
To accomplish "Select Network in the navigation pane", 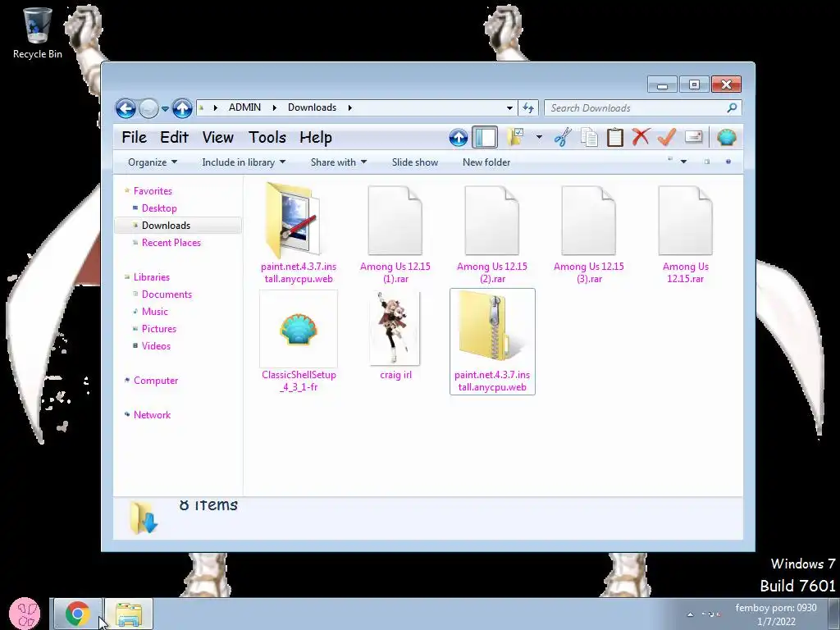I will point(152,414).
